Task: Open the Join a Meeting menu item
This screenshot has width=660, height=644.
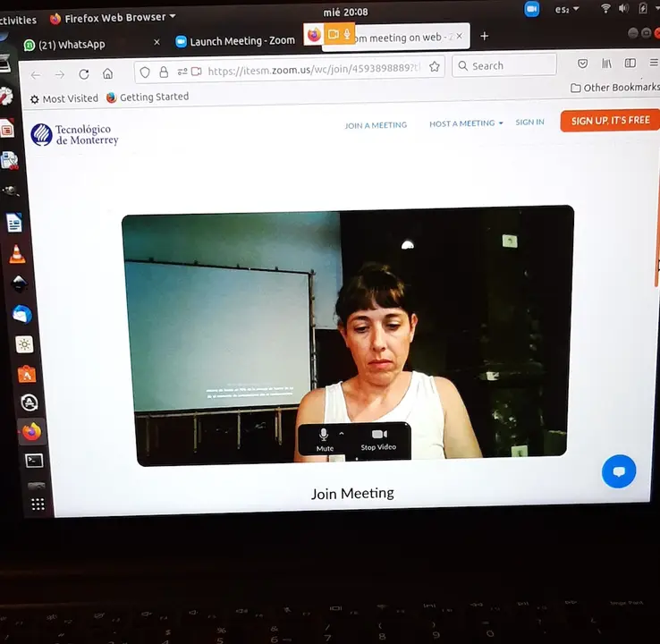Action: (376, 125)
